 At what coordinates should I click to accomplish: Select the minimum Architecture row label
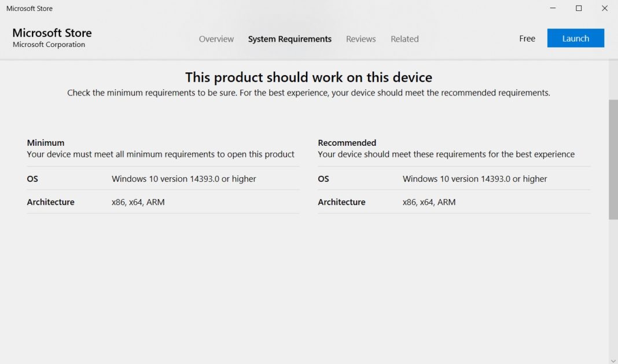50,202
